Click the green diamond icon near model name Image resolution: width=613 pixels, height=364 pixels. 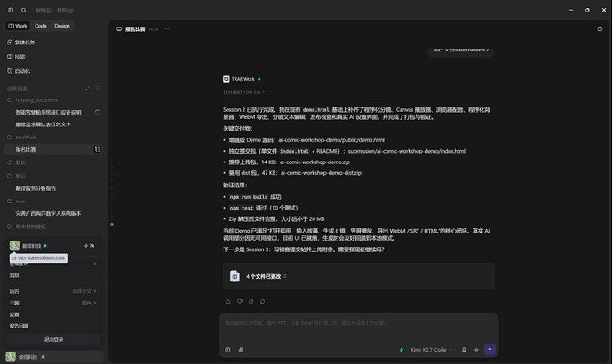401,350
